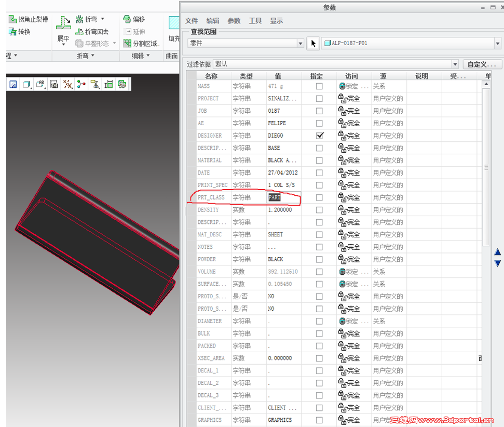504x427 pixels.
Task: Open the 文件 menu in 参数 dialog
Action: tap(192, 21)
